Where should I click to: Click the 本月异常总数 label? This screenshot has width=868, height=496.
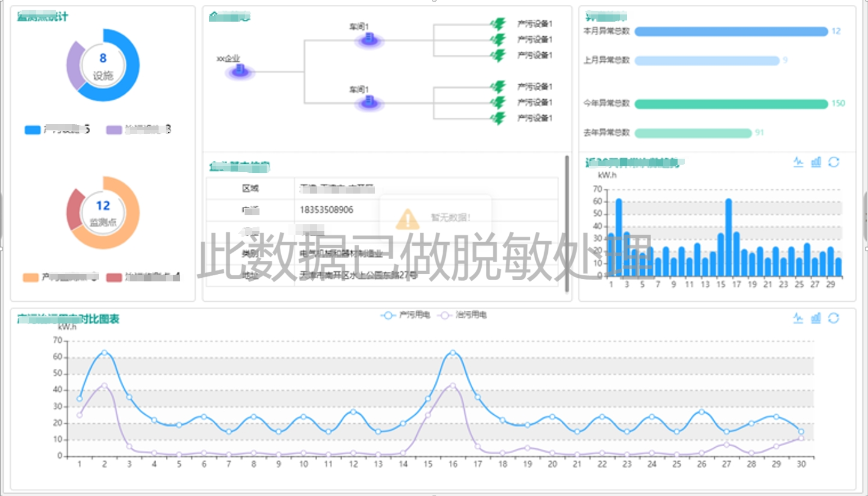point(607,31)
